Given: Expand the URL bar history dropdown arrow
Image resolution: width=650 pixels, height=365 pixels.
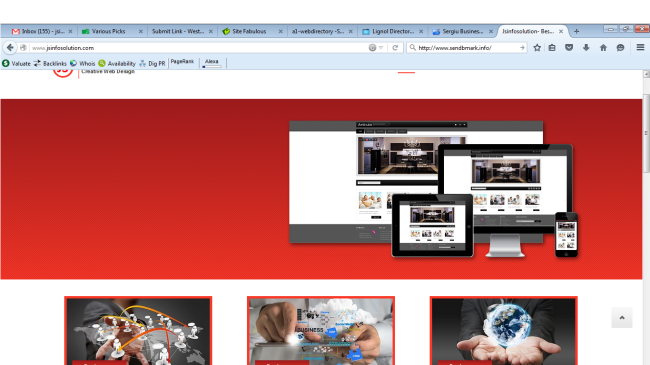Looking at the screenshot, I should (381, 48).
